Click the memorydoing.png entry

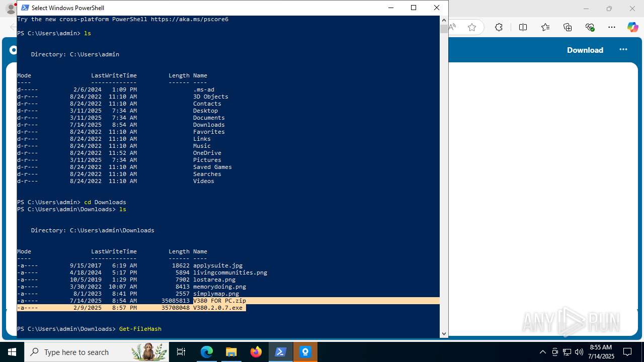[219, 287]
